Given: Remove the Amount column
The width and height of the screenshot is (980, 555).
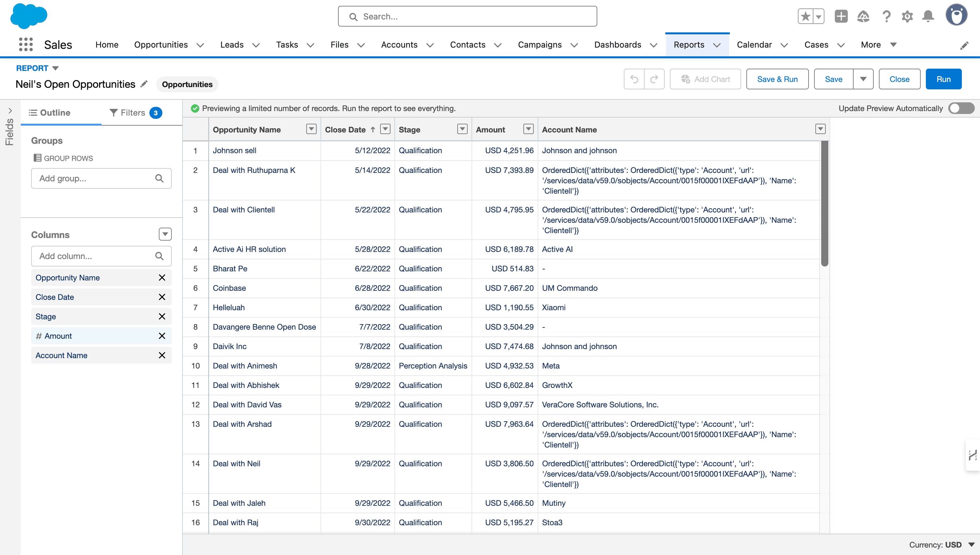Looking at the screenshot, I should pyautogui.click(x=162, y=336).
